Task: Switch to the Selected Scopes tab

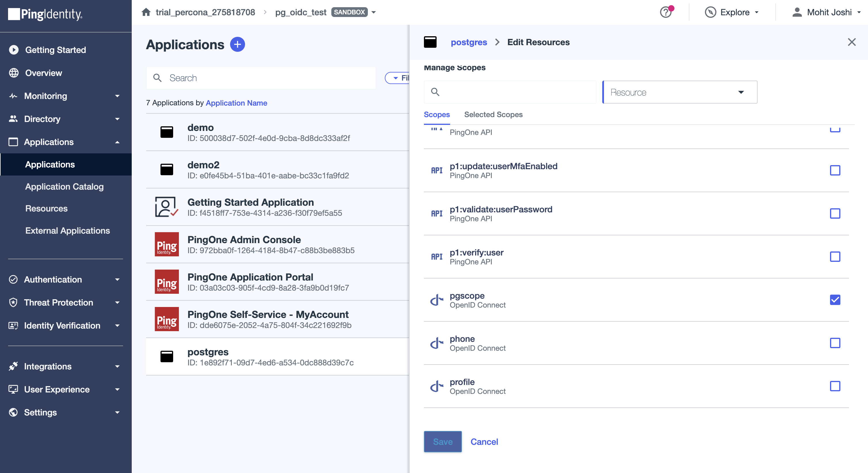Action: click(x=493, y=115)
